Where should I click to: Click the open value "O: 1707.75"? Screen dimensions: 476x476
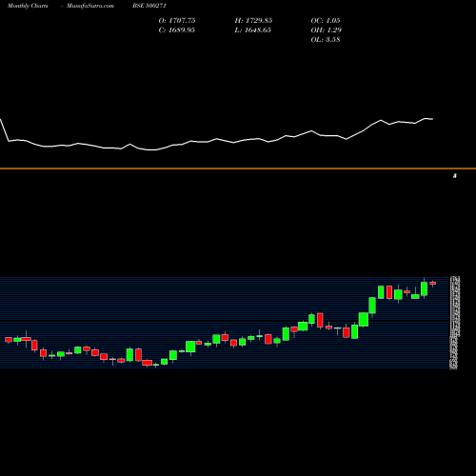177,20
